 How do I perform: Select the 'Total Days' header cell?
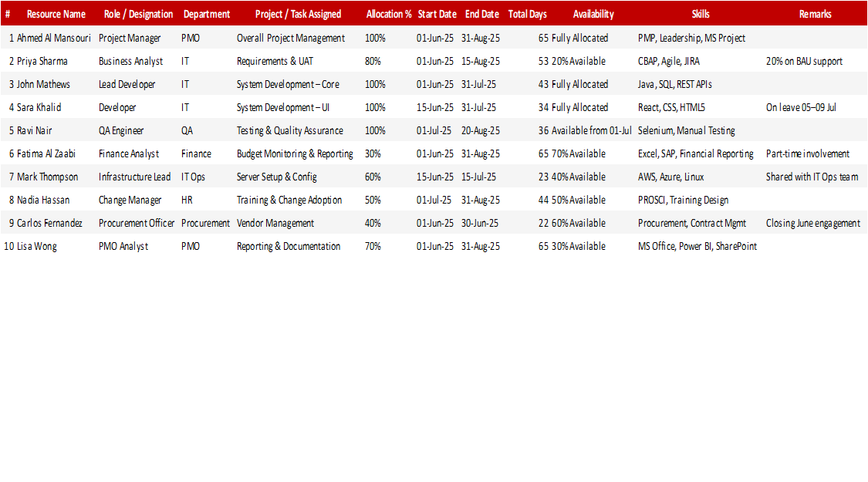pos(527,15)
